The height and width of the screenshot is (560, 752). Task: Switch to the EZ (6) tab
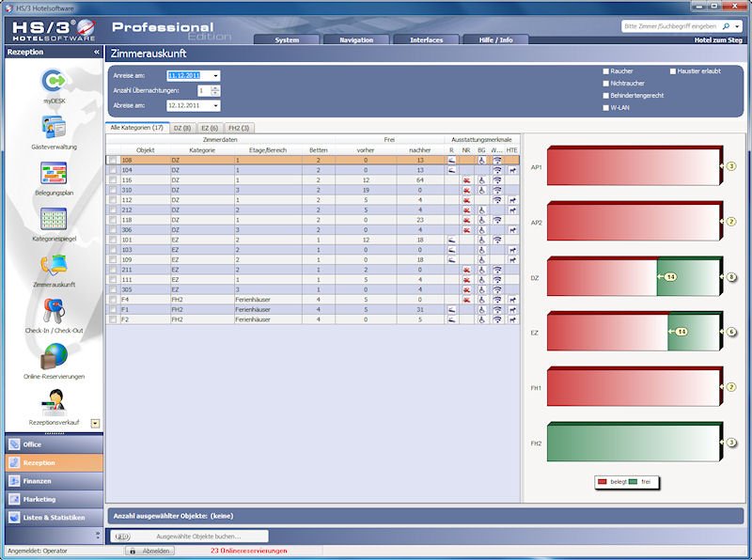pyautogui.click(x=210, y=128)
